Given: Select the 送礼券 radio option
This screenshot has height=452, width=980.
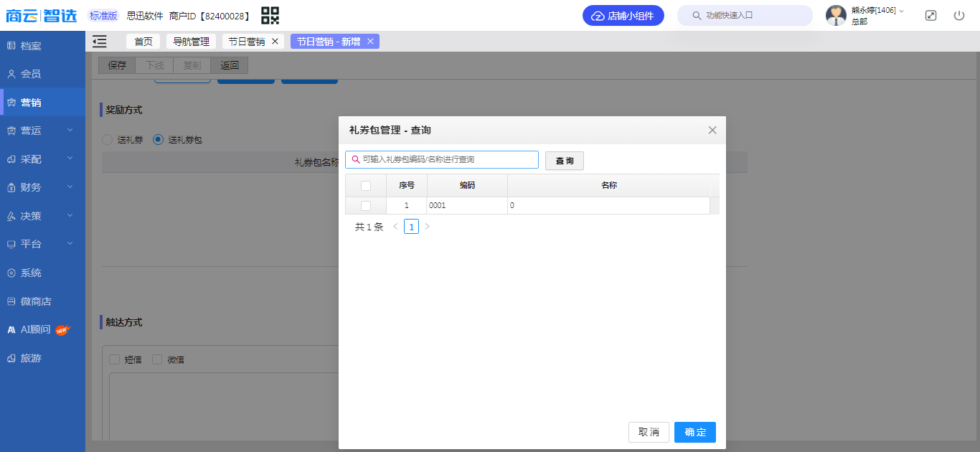Looking at the screenshot, I should [x=108, y=139].
